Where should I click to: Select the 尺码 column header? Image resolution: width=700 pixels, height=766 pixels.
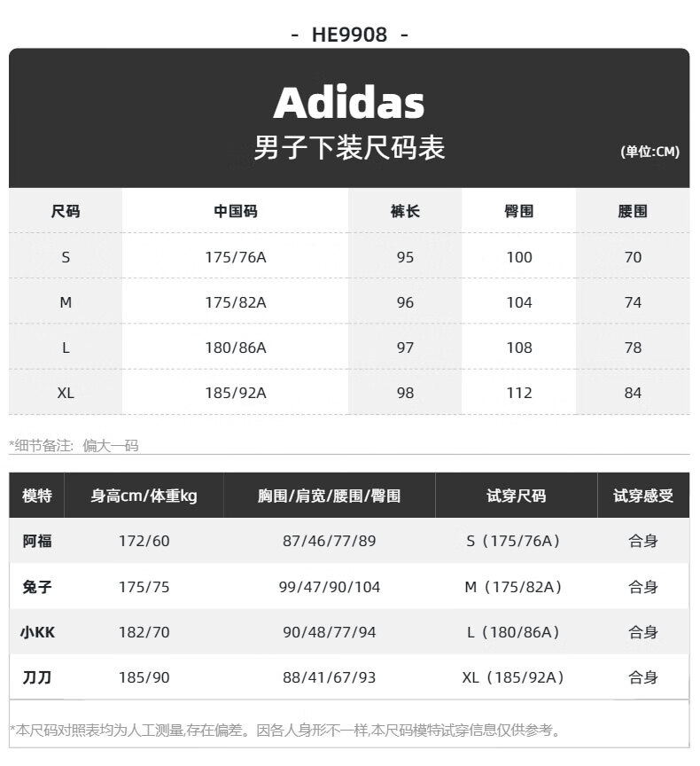click(x=66, y=211)
